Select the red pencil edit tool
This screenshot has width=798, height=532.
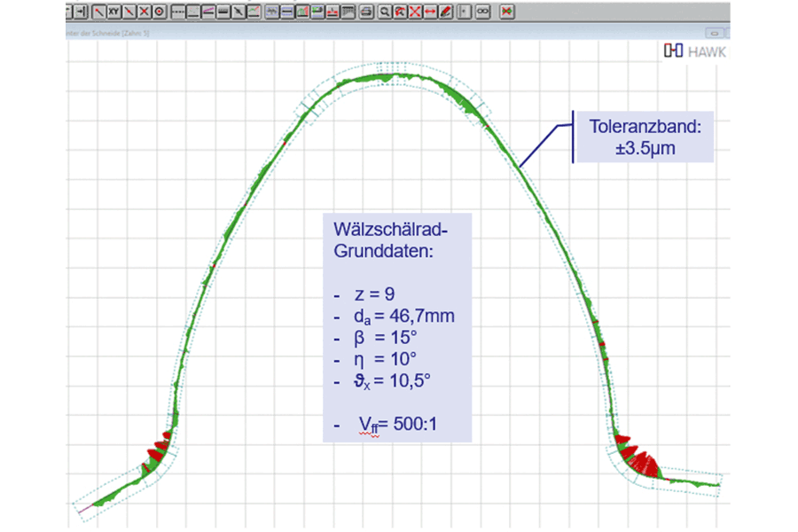446,12
